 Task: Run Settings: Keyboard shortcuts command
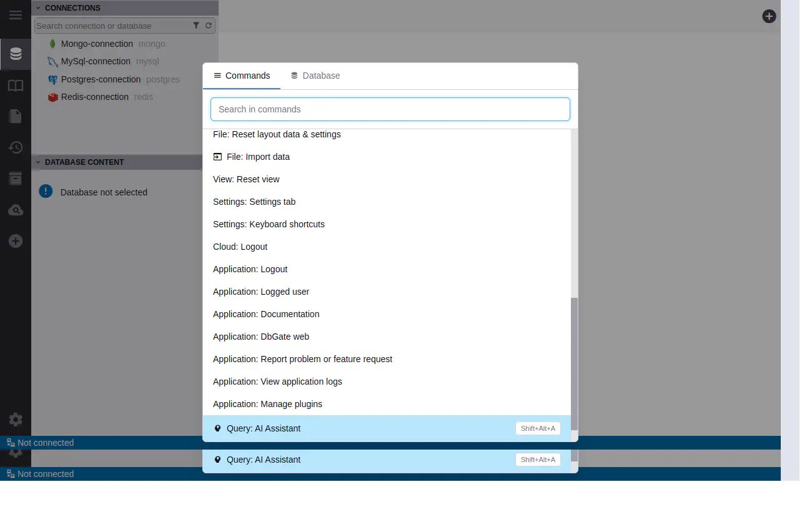click(269, 224)
